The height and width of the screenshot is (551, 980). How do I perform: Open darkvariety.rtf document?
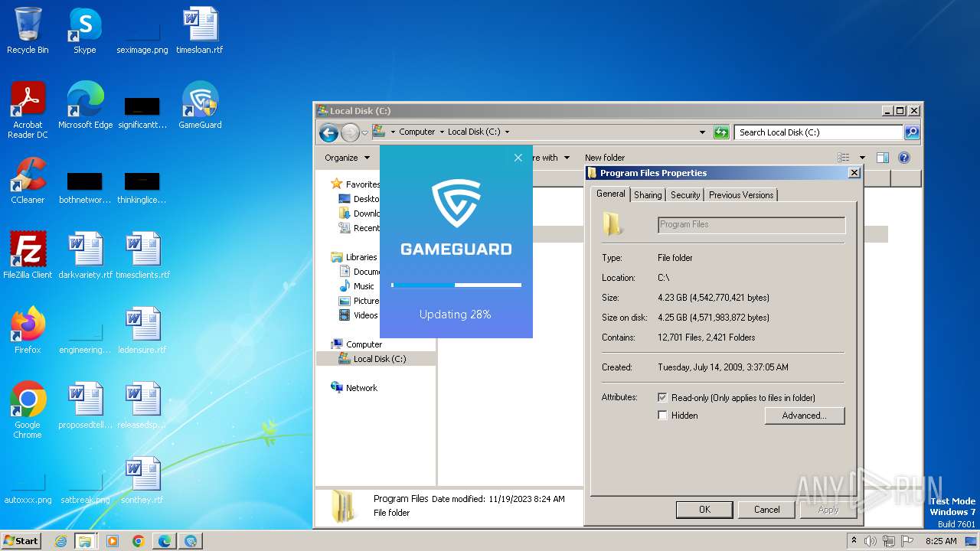(x=85, y=256)
